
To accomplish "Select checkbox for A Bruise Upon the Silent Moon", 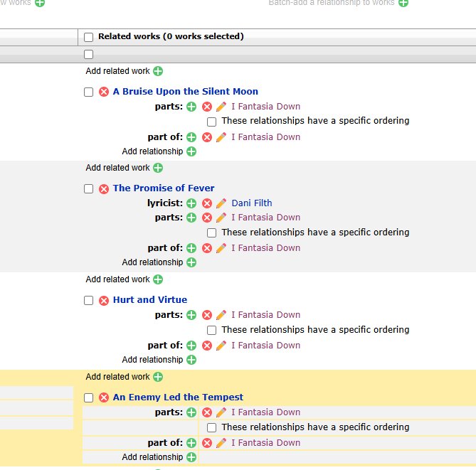I will coord(88,92).
